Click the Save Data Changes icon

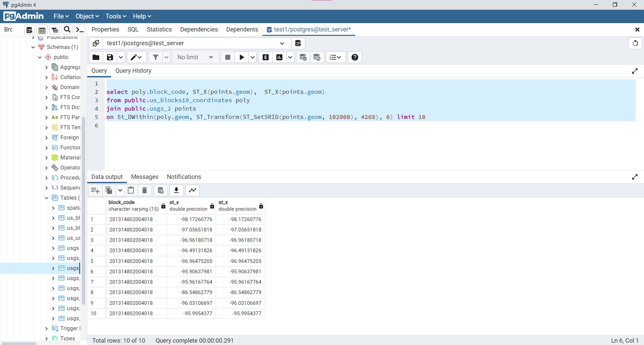click(x=161, y=191)
